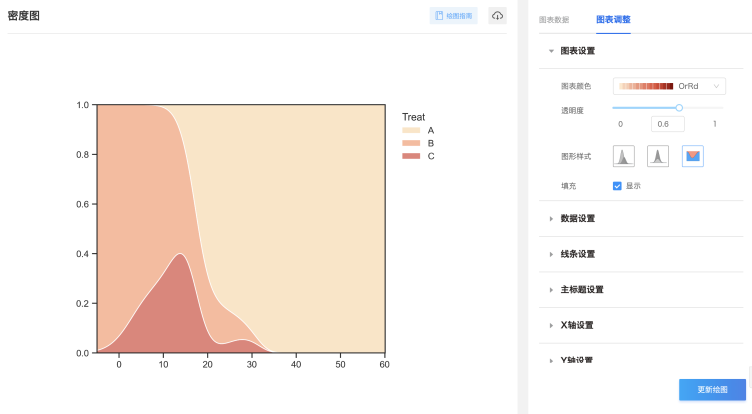Expand the 数据设置 section

click(577, 218)
